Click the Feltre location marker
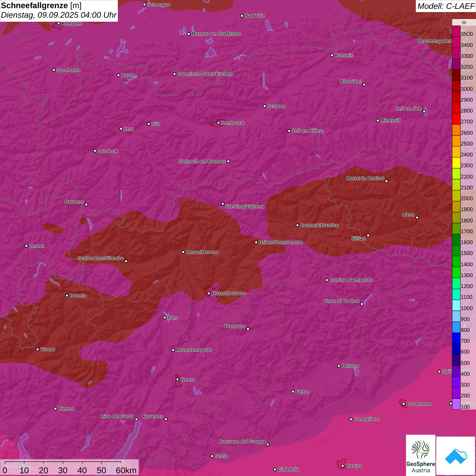This screenshot has height=476, width=476. tap(293, 392)
